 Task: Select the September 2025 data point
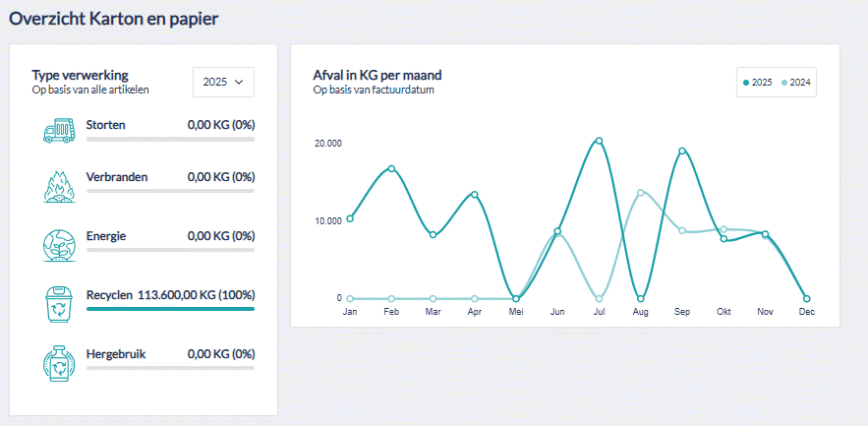tap(682, 152)
